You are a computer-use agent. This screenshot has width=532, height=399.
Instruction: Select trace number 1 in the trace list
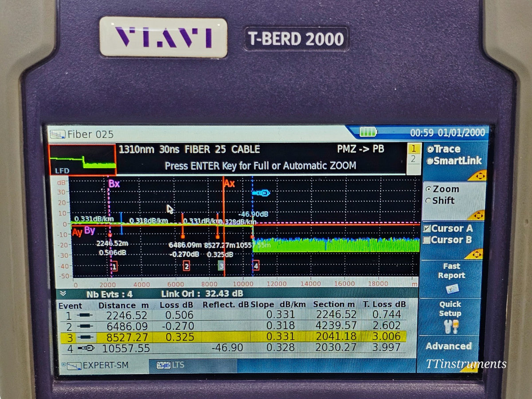(413, 149)
